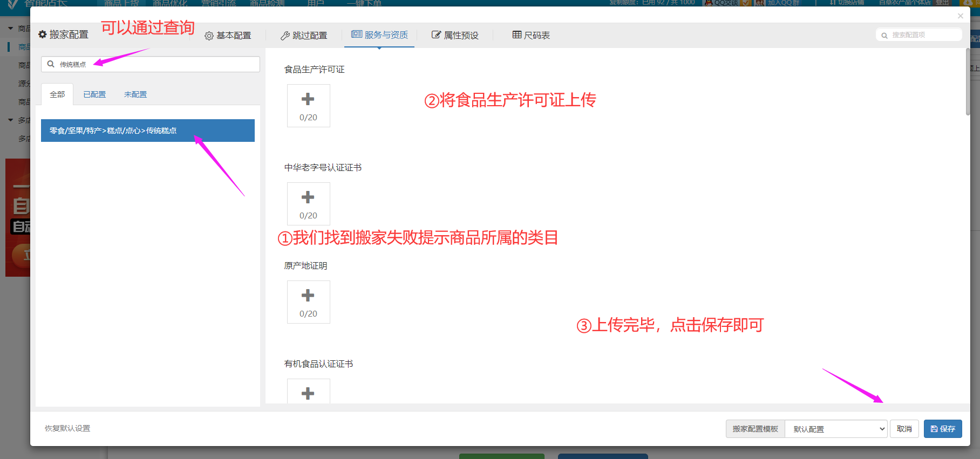980x459 pixels.
Task: Show 未配置 categories filter
Action: point(135,94)
